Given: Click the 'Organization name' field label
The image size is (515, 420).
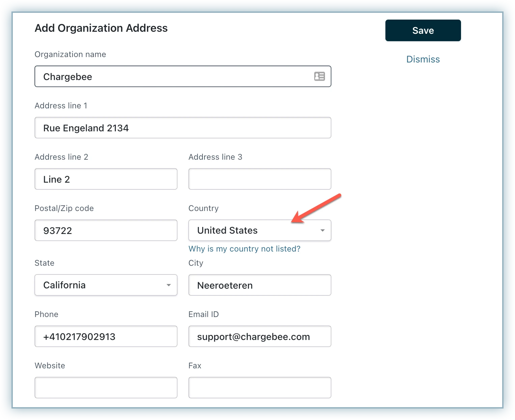Looking at the screenshot, I should 70,54.
